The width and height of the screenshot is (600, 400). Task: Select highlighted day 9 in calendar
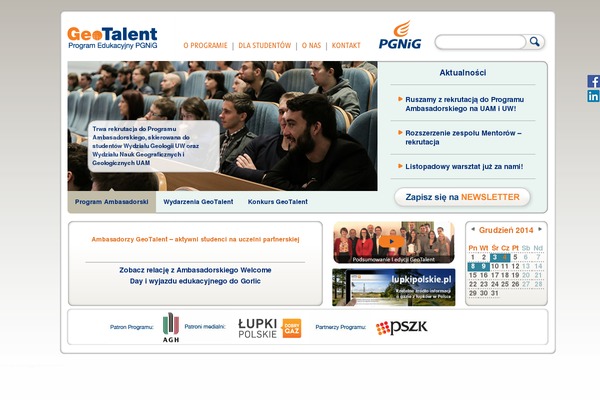pyautogui.click(x=484, y=266)
